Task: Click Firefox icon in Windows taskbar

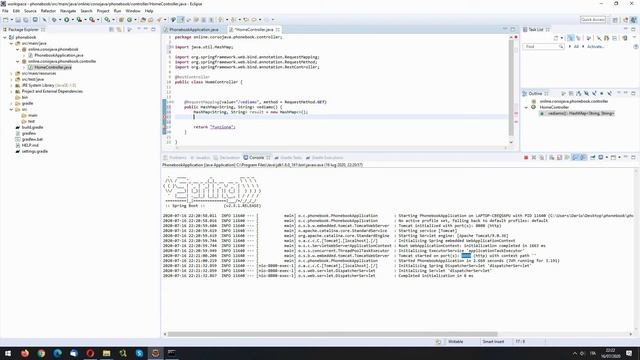Action: tap(25, 353)
